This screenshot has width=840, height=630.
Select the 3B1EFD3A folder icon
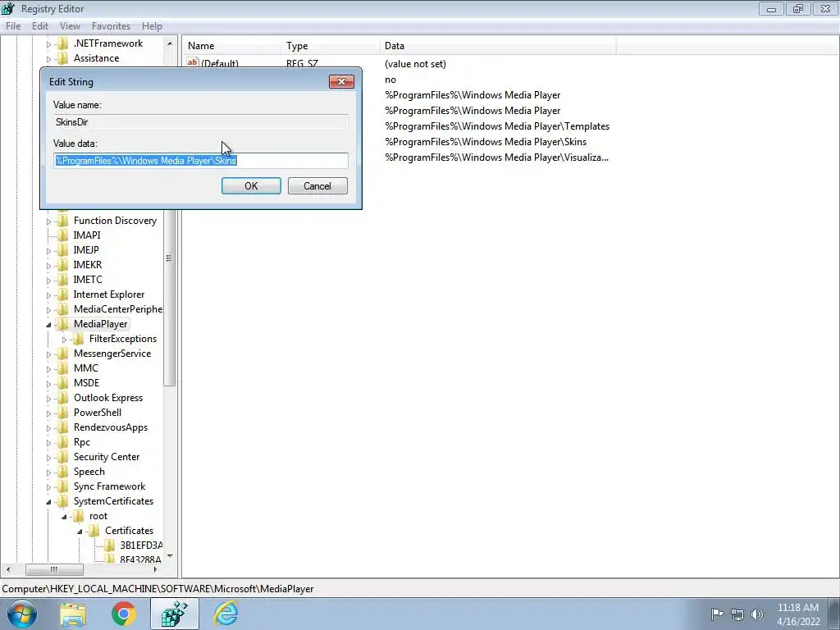tap(109, 546)
